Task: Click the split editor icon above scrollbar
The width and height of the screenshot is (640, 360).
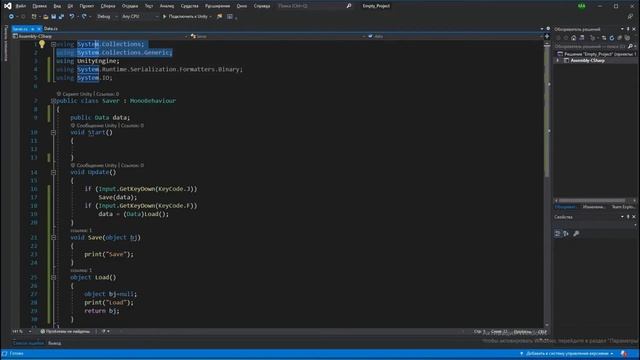Action: (547, 36)
